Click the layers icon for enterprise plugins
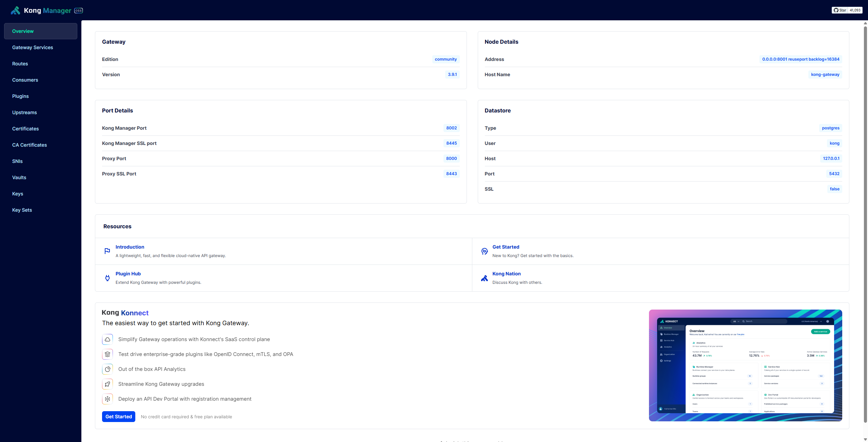The height and width of the screenshot is (442, 868). click(x=107, y=354)
